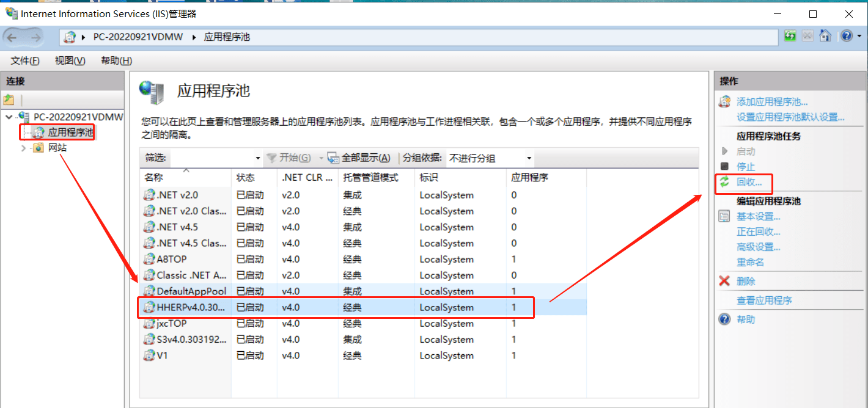868x408 pixels.
Task: Click the 停止 square icon
Action: 725,166
